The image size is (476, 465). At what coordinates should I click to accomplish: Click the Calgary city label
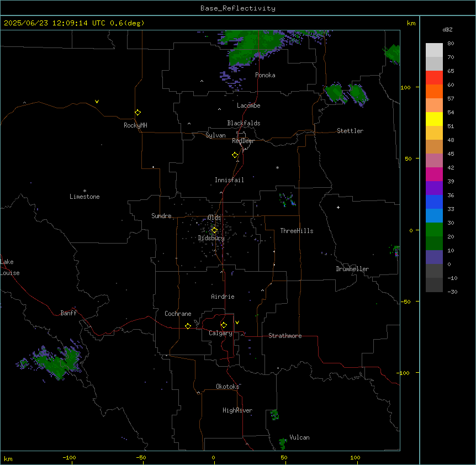click(x=220, y=333)
